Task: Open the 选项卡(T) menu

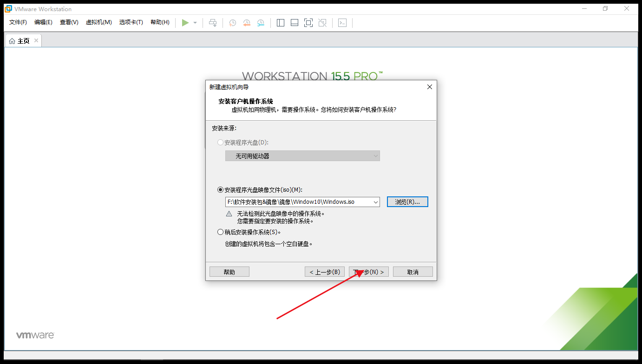Action: tap(131, 22)
